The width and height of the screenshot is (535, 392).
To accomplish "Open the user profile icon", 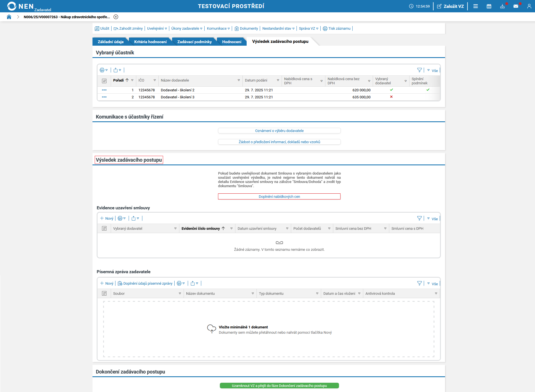I will (x=529, y=6).
